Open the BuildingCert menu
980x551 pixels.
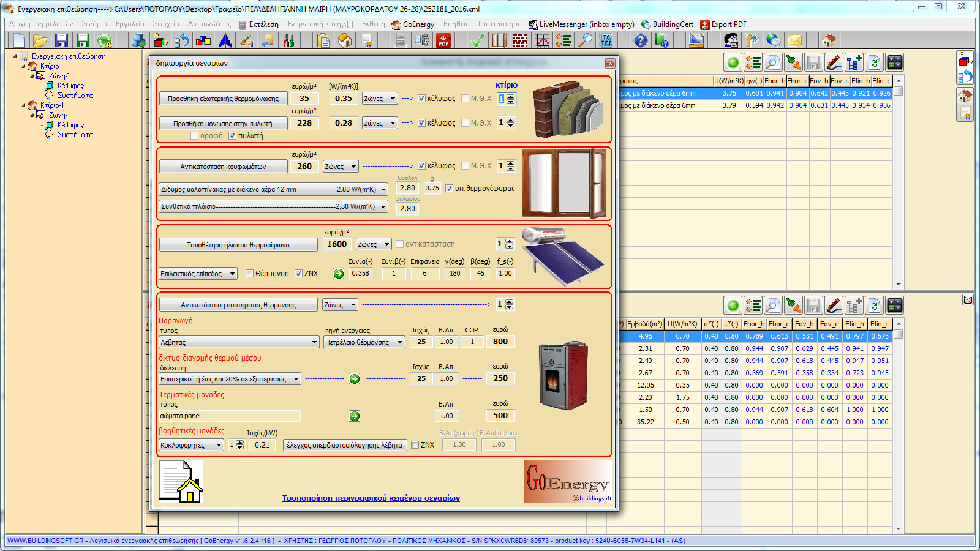pyautogui.click(x=667, y=24)
